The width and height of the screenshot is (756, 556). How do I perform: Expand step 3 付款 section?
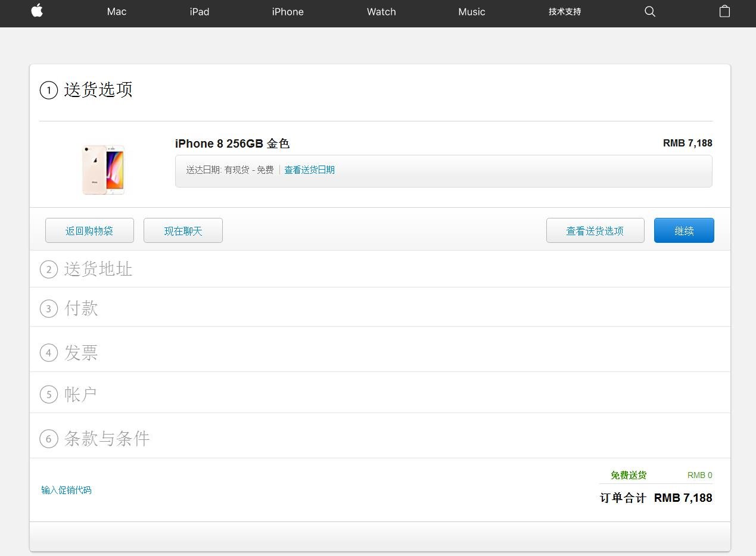[x=81, y=308]
